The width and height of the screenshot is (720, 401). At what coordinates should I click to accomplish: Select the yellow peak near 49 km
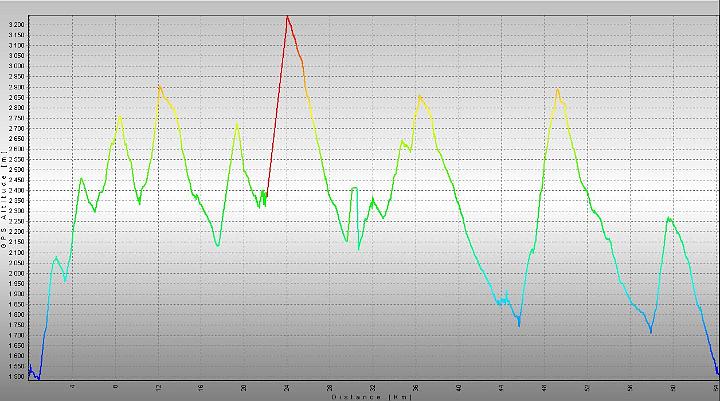pos(557,90)
